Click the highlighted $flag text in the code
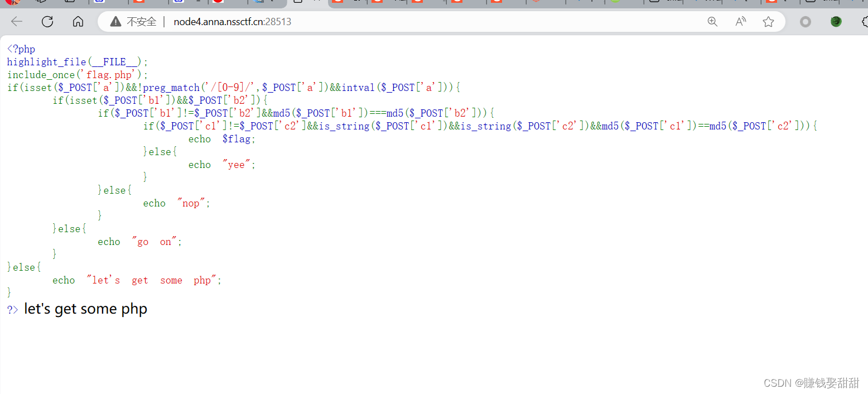This screenshot has height=394, width=868. pos(237,138)
